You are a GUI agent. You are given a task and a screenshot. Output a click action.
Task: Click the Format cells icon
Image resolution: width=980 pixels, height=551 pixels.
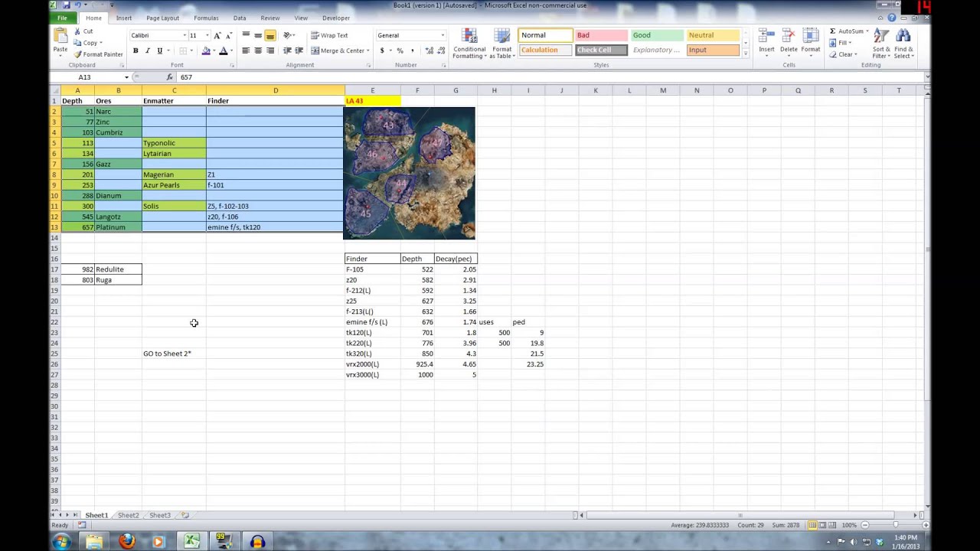point(811,37)
